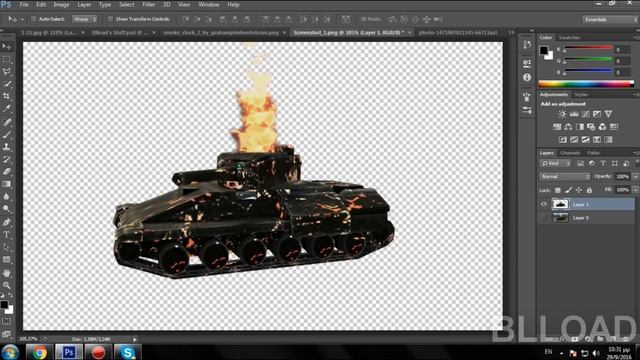The image size is (640, 360).
Task: Switch to the Swatches tab
Action: (569, 38)
